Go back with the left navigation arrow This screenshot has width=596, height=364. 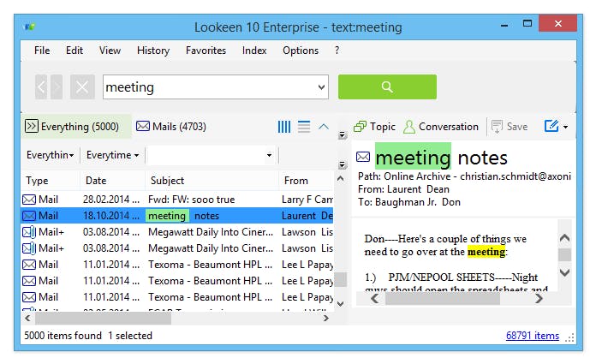click(41, 87)
